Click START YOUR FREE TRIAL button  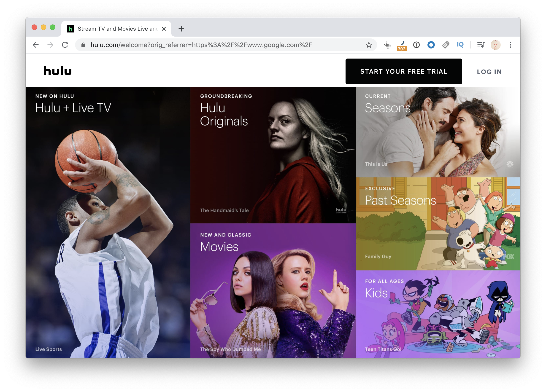click(404, 71)
